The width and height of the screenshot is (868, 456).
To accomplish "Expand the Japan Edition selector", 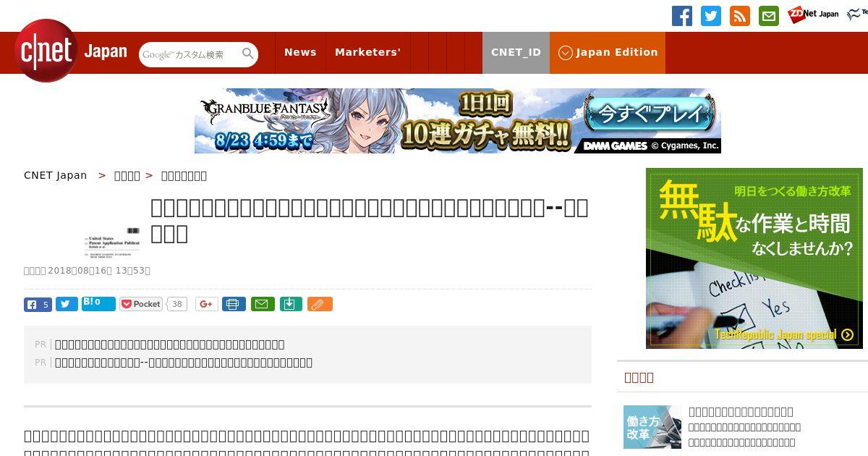I will 608,52.
